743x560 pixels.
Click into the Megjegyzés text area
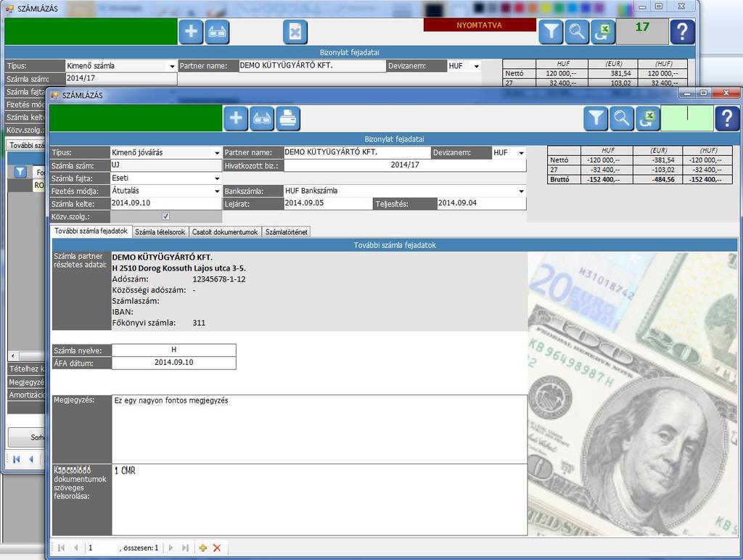(319, 429)
